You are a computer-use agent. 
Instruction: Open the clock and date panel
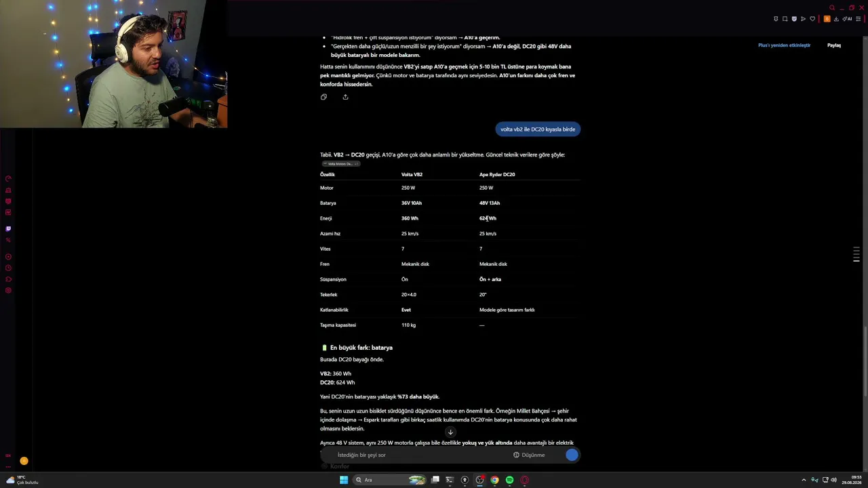point(852,480)
